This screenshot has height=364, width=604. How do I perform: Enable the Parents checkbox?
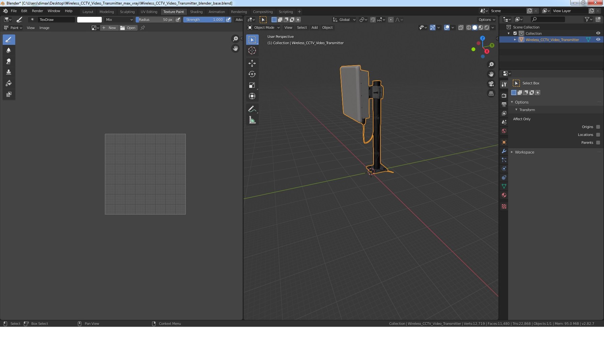tap(598, 143)
